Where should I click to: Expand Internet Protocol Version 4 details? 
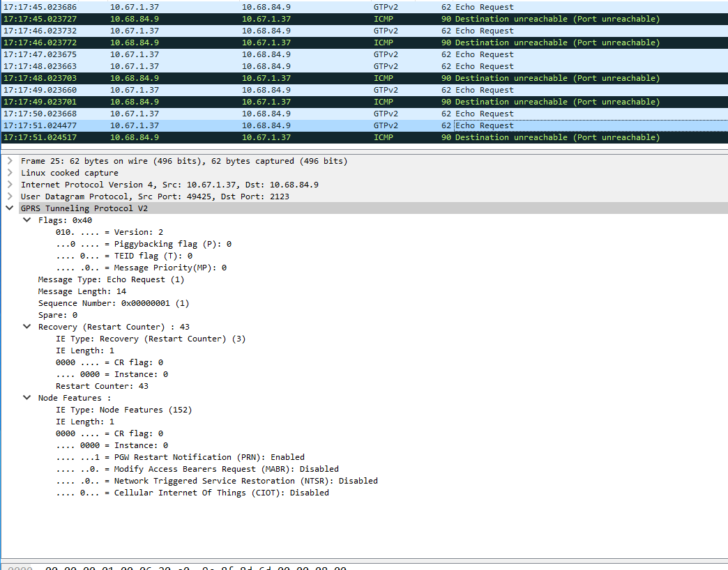(8, 185)
